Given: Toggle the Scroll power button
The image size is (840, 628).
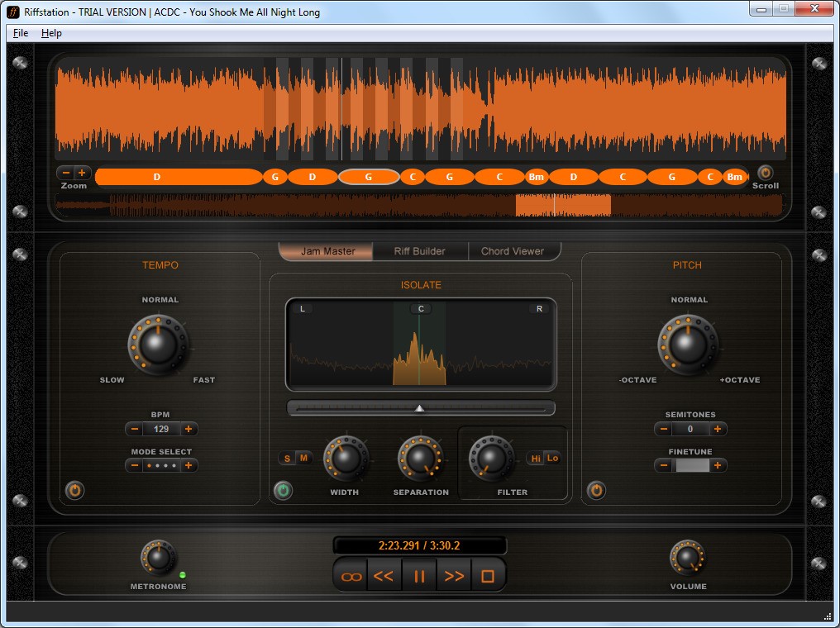Looking at the screenshot, I should point(766,173).
